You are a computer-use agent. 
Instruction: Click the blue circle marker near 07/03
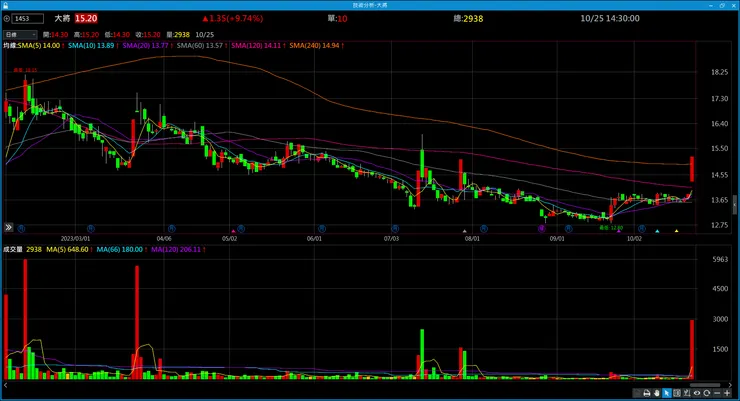395,228
